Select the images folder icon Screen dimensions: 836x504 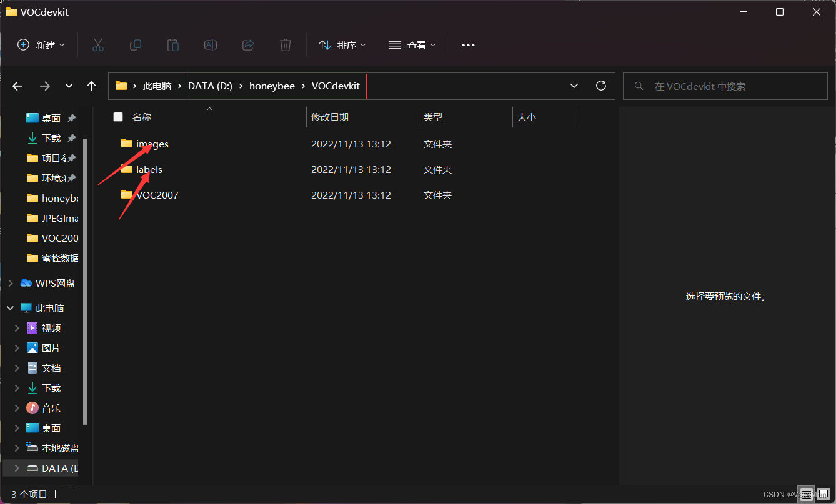click(x=127, y=144)
